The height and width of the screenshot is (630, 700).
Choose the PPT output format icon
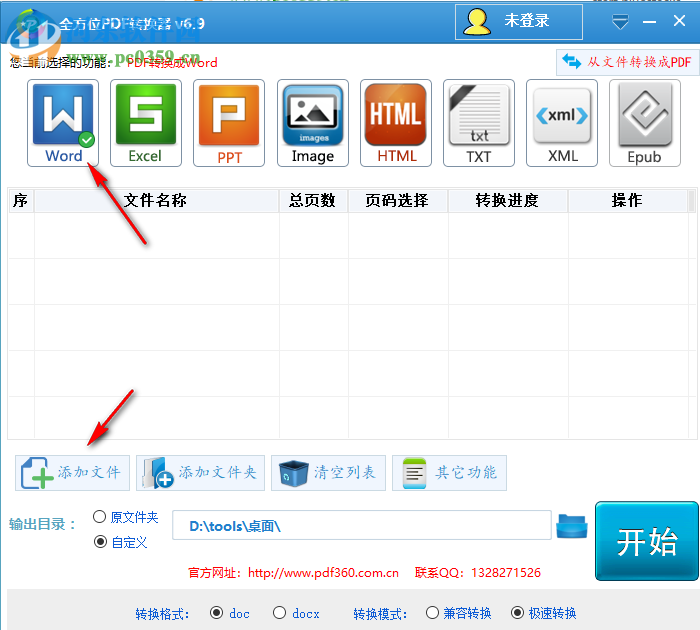coord(229,123)
